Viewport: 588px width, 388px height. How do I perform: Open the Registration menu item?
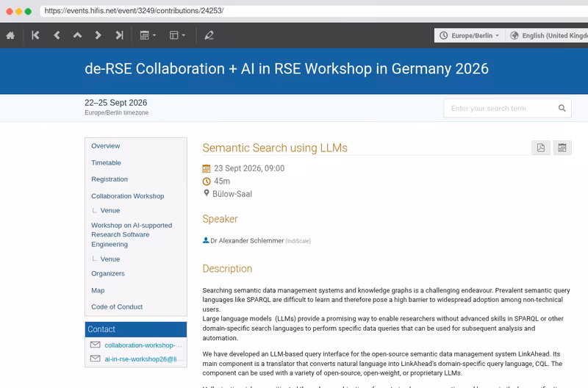110,179
